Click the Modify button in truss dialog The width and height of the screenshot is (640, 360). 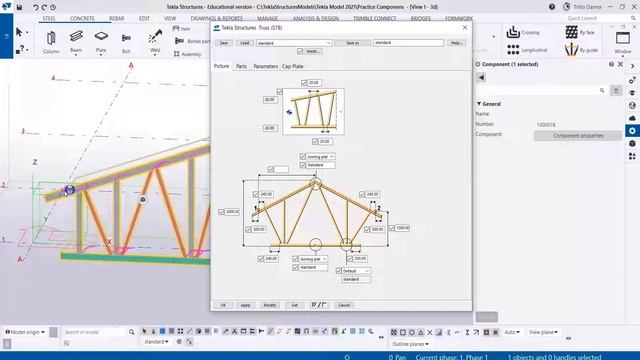270,305
